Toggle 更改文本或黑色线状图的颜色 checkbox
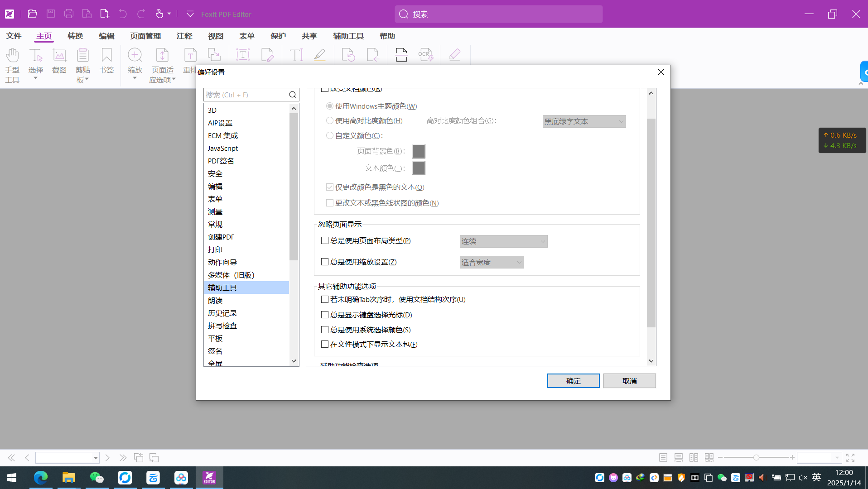This screenshot has width=868, height=489. [330, 203]
